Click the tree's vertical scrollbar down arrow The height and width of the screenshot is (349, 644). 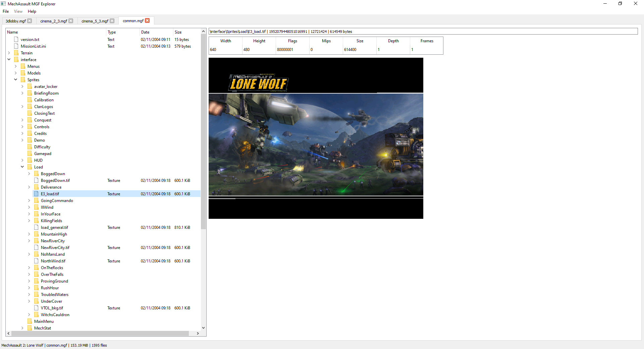point(203,328)
